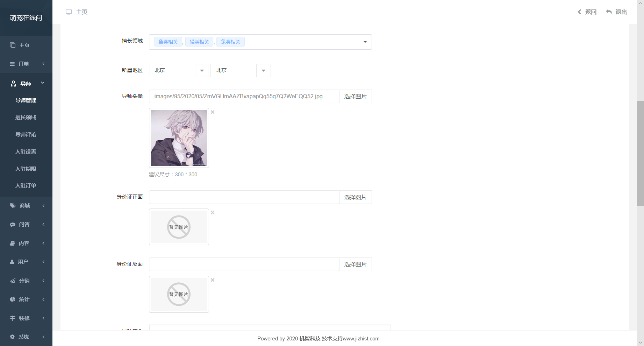The width and height of the screenshot is (644, 346).
Task: Click the 内容 book icon in sidebar
Action: click(x=13, y=243)
